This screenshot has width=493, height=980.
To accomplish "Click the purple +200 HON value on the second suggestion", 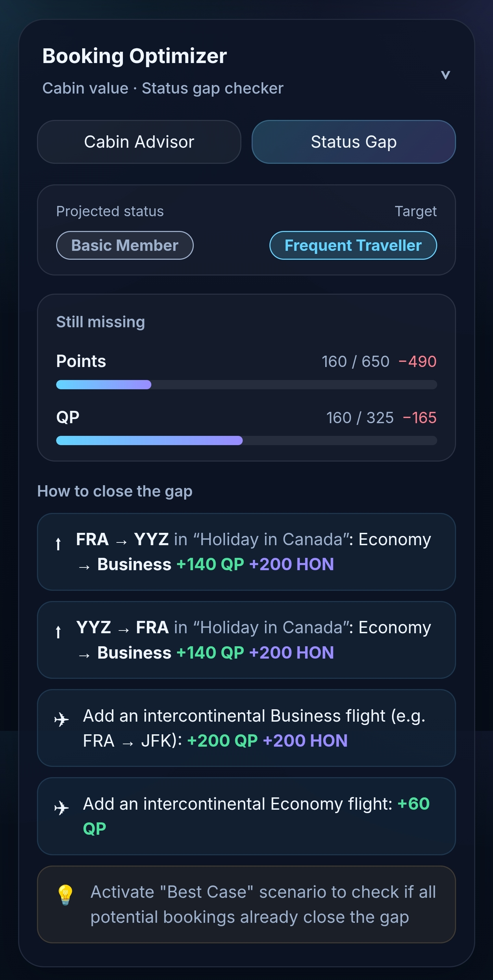I will click(292, 652).
